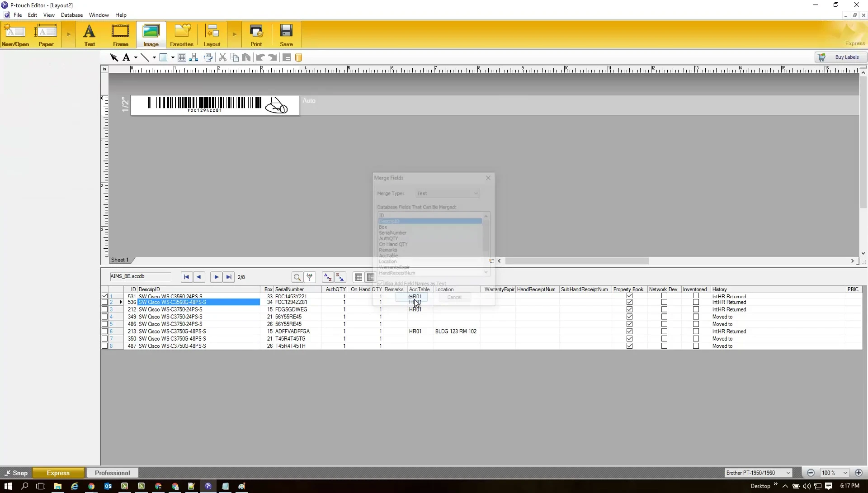
Task: Open Windows Start menu
Action: pyautogui.click(x=8, y=486)
